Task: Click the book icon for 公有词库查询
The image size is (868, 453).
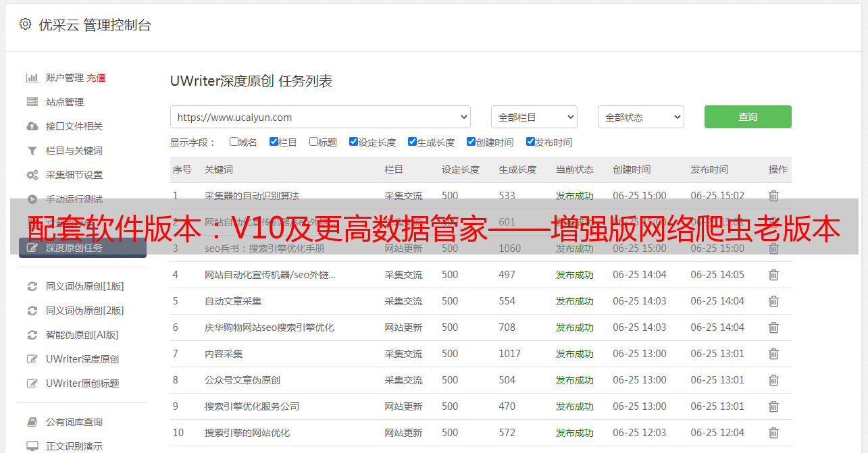Action: (x=32, y=422)
